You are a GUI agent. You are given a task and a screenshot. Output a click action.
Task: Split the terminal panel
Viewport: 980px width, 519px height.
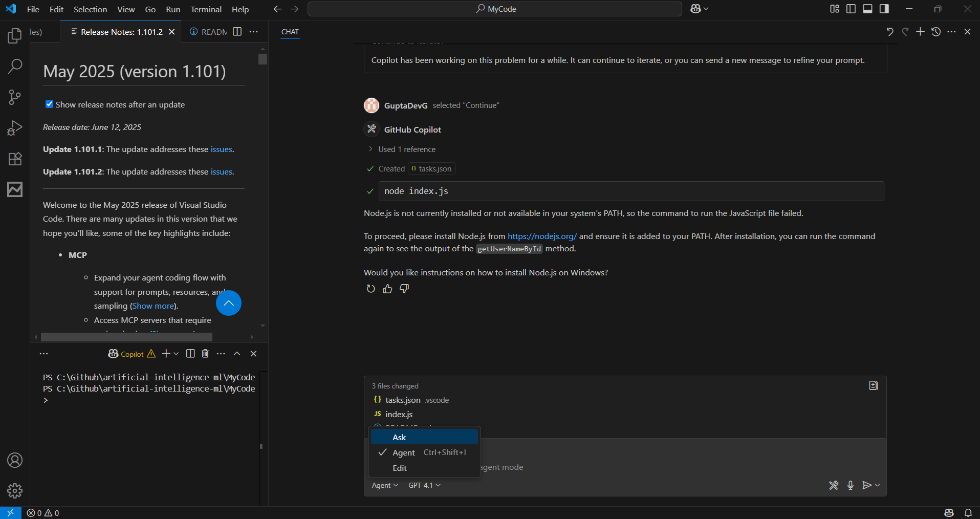click(190, 353)
